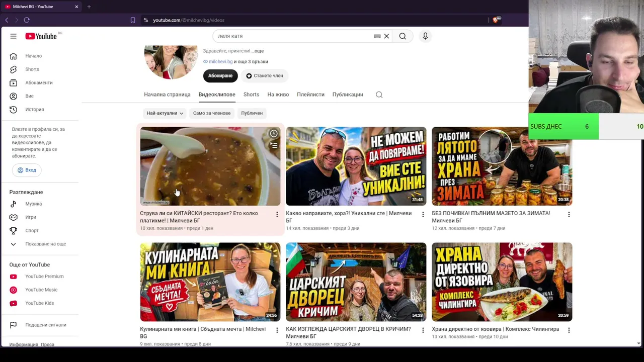The image size is (644, 362).
Task: Switch to the Видеоклипове tab
Action: [217, 95]
